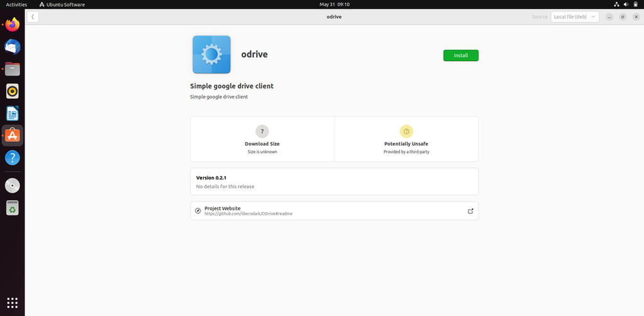Image resolution: width=644 pixels, height=316 pixels.
Task: Click the volume icon in top bar
Action: 626,4
